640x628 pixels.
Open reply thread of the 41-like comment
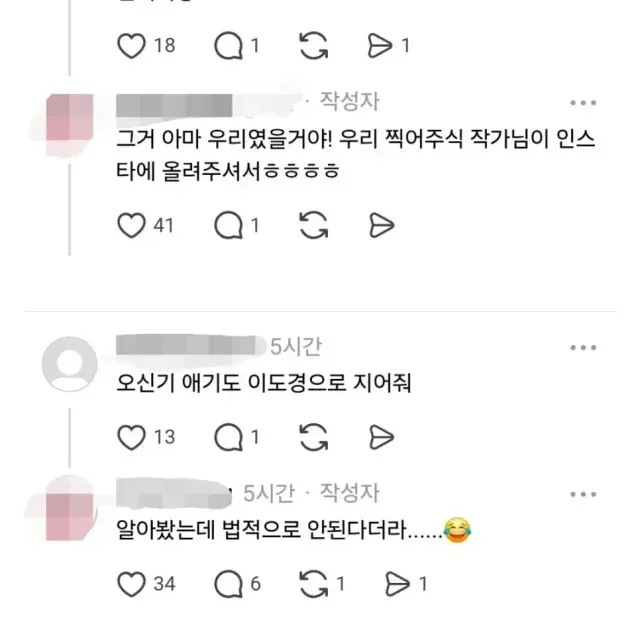point(229,225)
